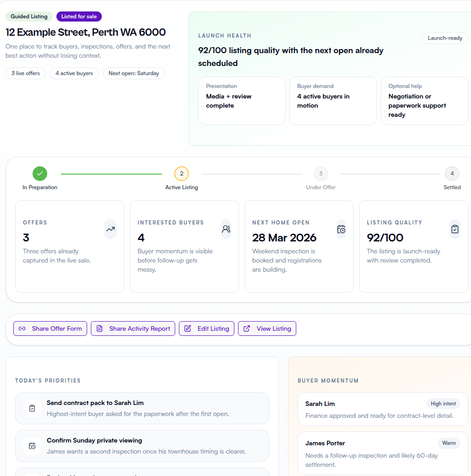
Task: Click the green checkmark on In Preparation step
Action: point(40,174)
